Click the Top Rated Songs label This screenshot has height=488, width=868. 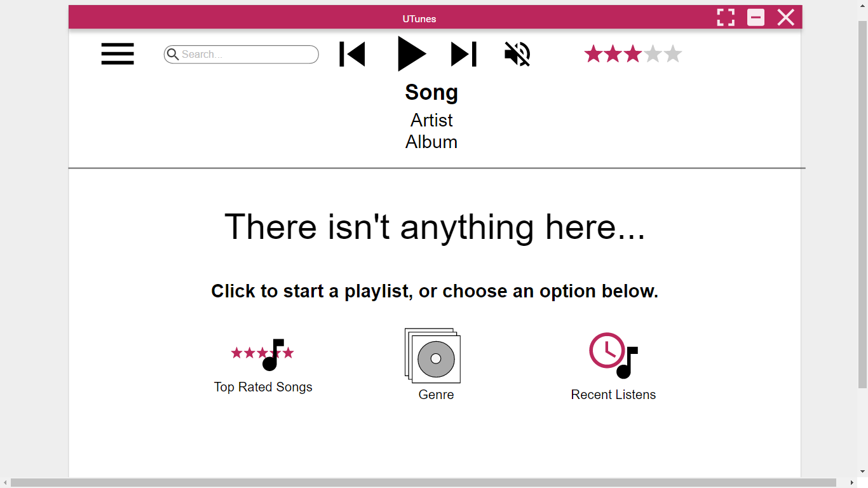point(263,387)
